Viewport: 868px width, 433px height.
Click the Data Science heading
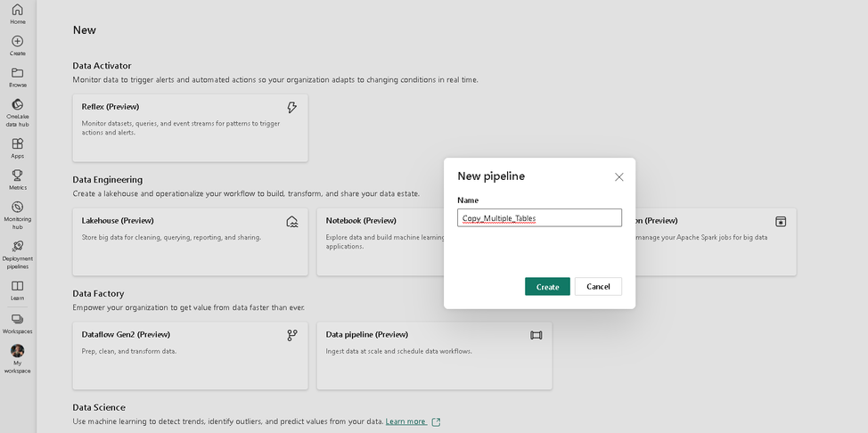point(99,407)
